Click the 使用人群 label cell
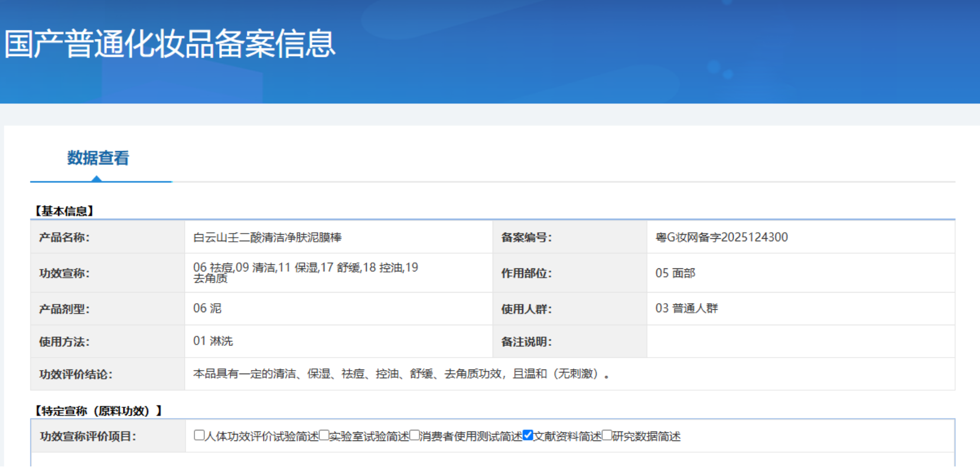The image size is (980, 467). pyautogui.click(x=570, y=309)
